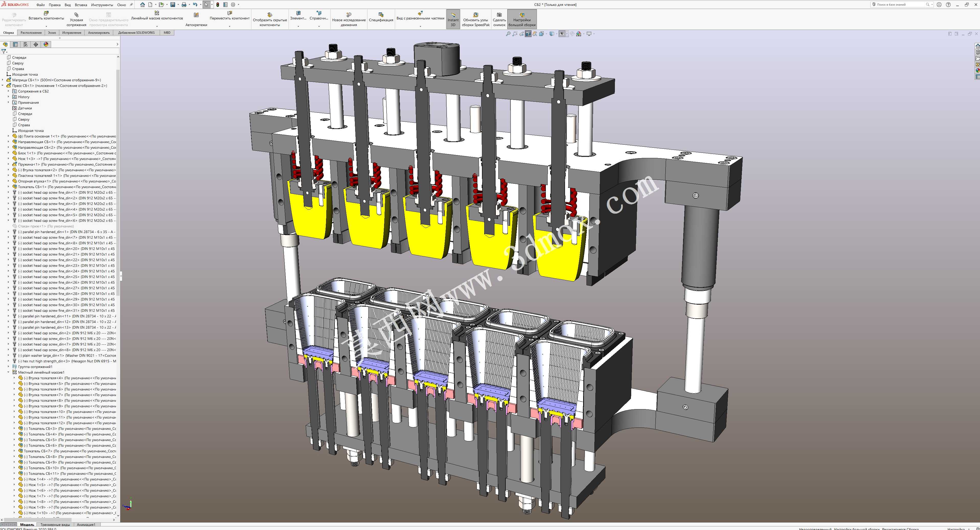Open Dynamic annotation views icon
980x530 pixels.
click(x=535, y=34)
